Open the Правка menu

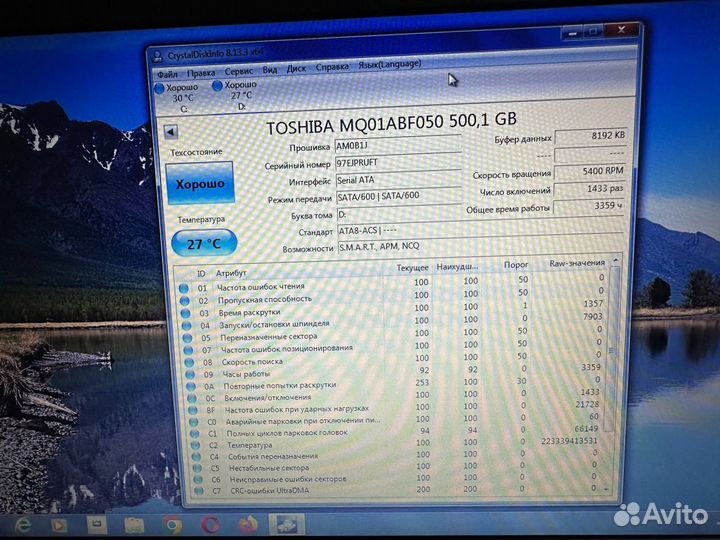pyautogui.click(x=201, y=73)
